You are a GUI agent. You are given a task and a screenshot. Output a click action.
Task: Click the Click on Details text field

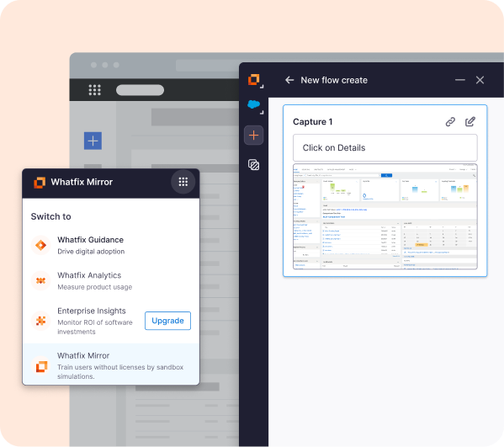tap(385, 148)
